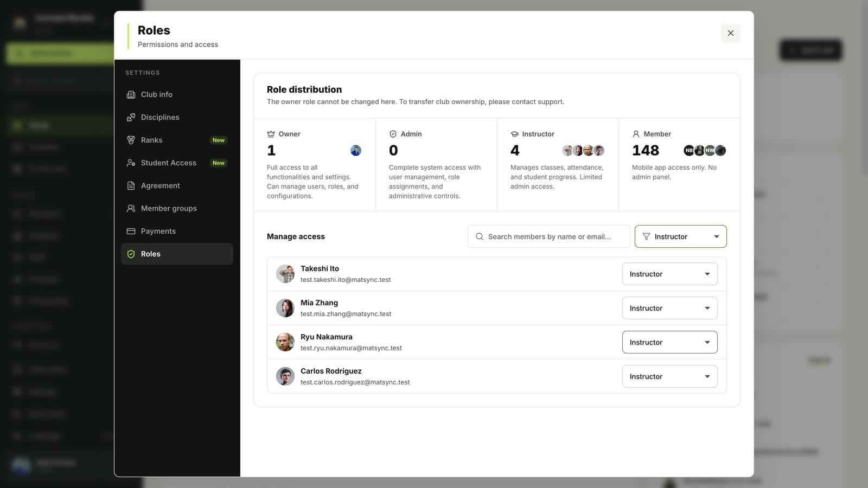Click the owner's avatar in Owner card
Image resolution: width=868 pixels, height=488 pixels.
pyautogui.click(x=356, y=150)
